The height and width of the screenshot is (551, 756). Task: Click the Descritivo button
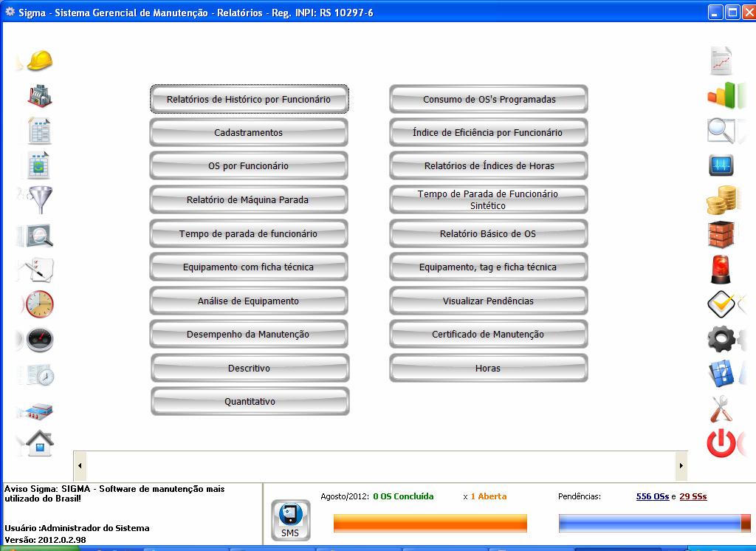pyautogui.click(x=250, y=368)
